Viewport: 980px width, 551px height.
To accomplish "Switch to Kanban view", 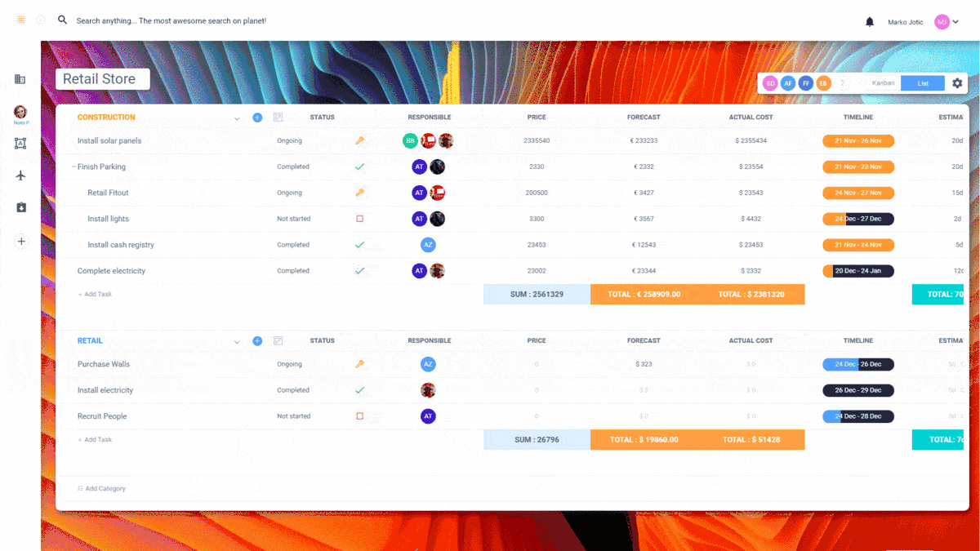I will point(883,83).
